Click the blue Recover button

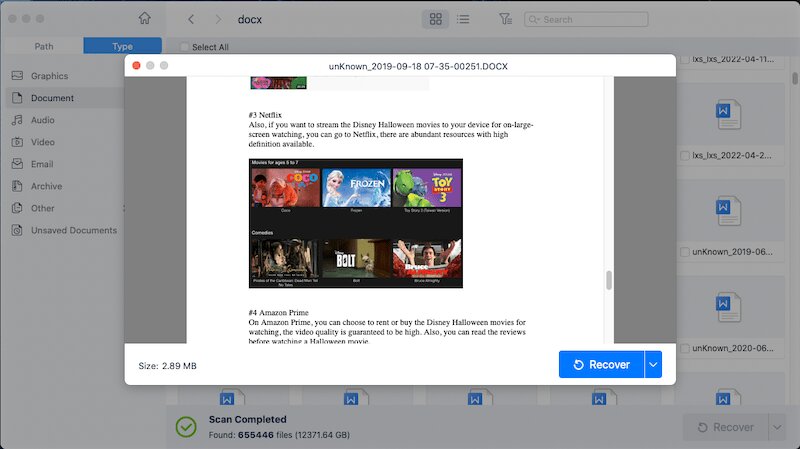click(x=601, y=365)
